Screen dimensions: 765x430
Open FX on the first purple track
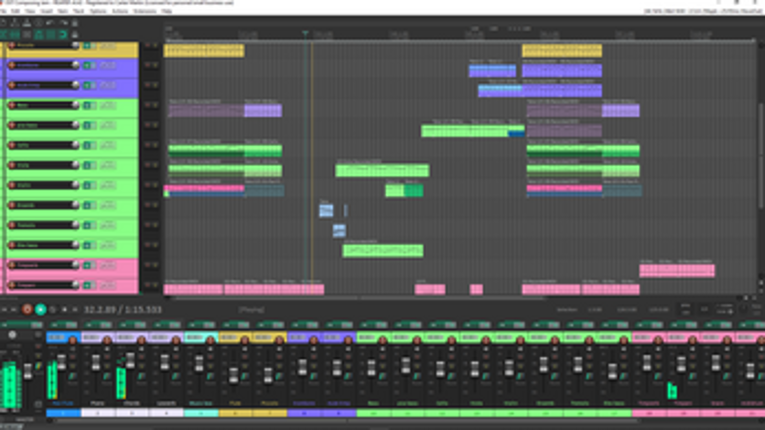tap(87, 65)
